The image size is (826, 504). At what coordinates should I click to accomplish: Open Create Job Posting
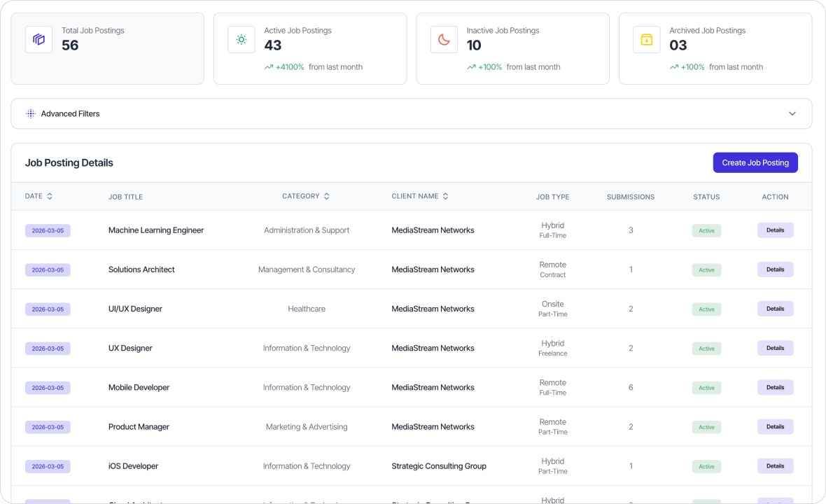(x=755, y=162)
